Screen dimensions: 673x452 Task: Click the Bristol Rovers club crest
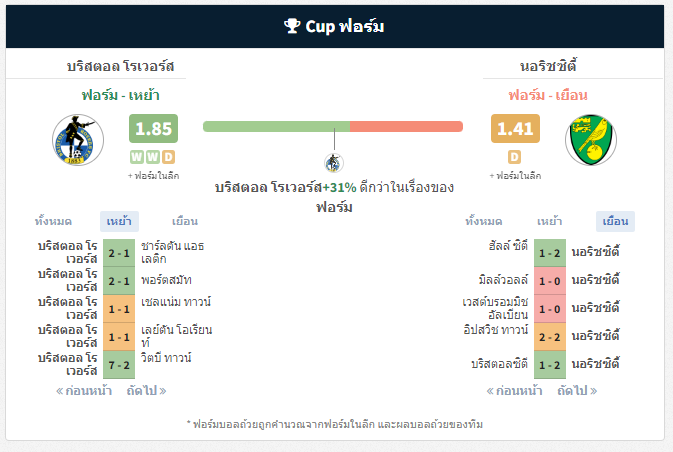coord(78,140)
